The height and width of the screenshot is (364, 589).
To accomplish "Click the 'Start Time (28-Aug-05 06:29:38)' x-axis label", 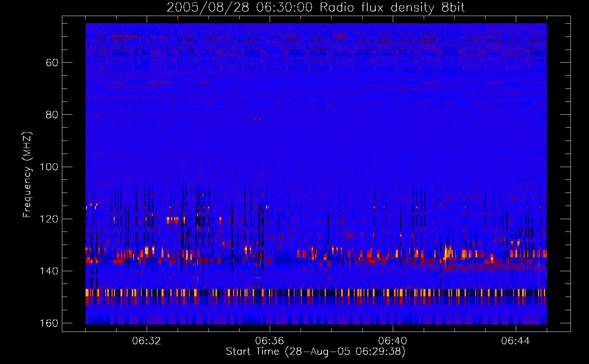I will [x=316, y=352].
